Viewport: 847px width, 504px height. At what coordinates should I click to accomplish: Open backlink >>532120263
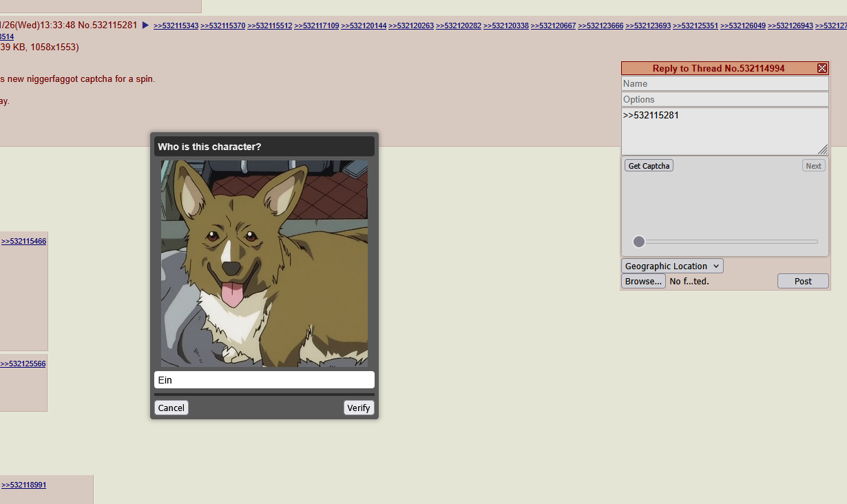(411, 26)
